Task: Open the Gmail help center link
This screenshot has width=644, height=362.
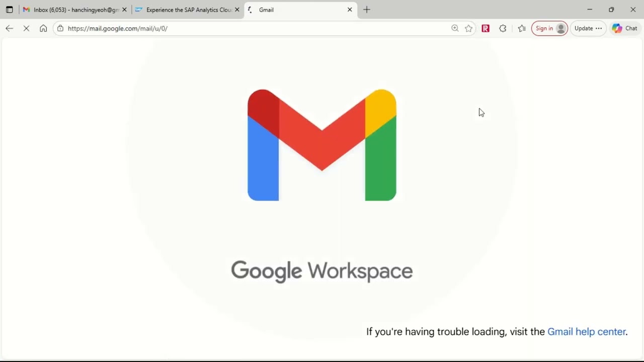Action: point(587,331)
